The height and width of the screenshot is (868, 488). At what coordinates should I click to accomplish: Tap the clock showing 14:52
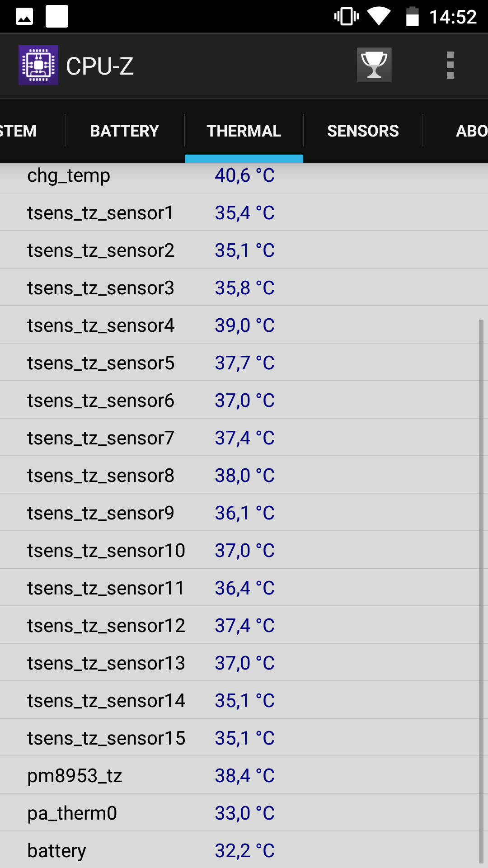coord(453,17)
